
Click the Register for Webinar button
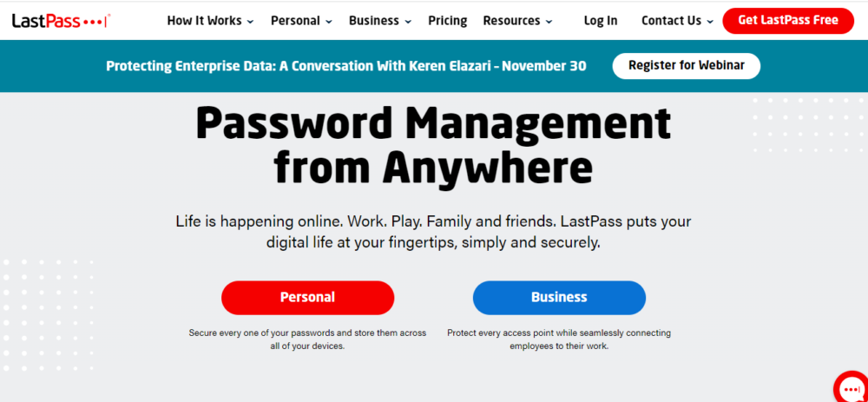(686, 65)
